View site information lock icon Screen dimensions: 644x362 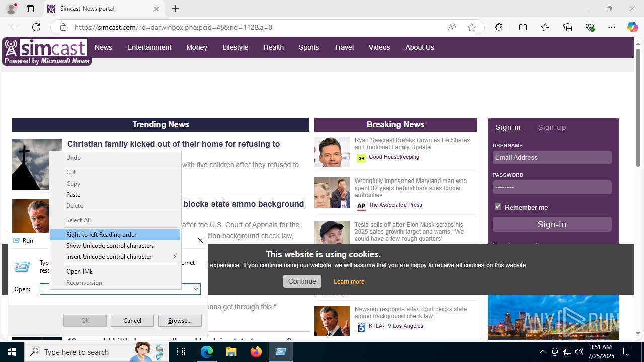pyautogui.click(x=63, y=27)
